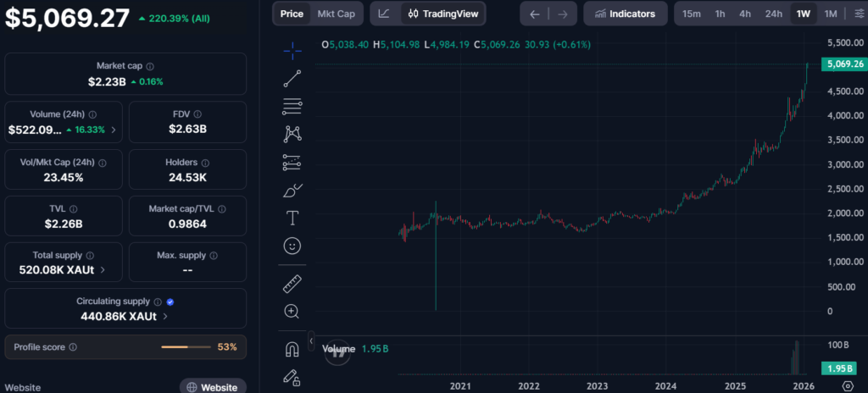The height and width of the screenshot is (393, 868).
Task: Expand the Total supply chevron
Action: pyautogui.click(x=103, y=270)
